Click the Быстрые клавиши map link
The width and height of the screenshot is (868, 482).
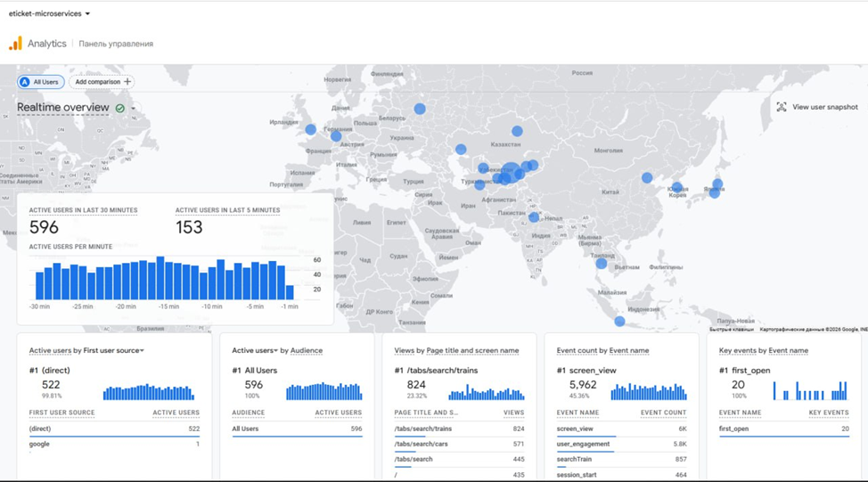pyautogui.click(x=732, y=330)
